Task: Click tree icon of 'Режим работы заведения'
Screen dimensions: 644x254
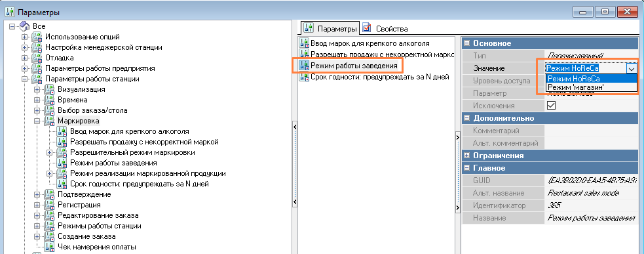Action: point(62,163)
